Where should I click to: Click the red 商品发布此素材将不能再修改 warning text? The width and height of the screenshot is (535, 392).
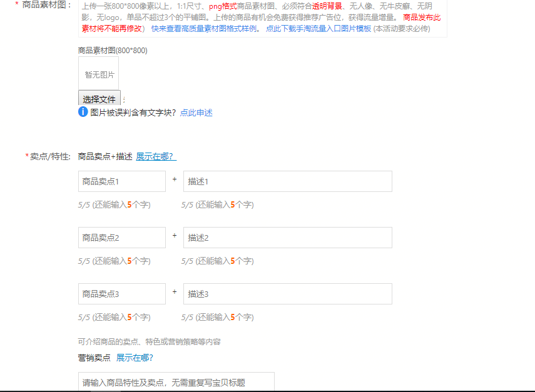tap(262, 23)
